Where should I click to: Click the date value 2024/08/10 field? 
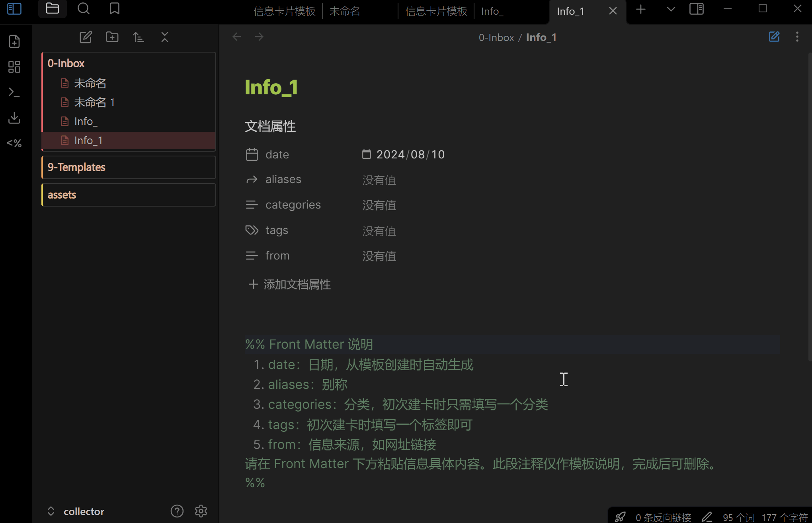click(x=410, y=154)
